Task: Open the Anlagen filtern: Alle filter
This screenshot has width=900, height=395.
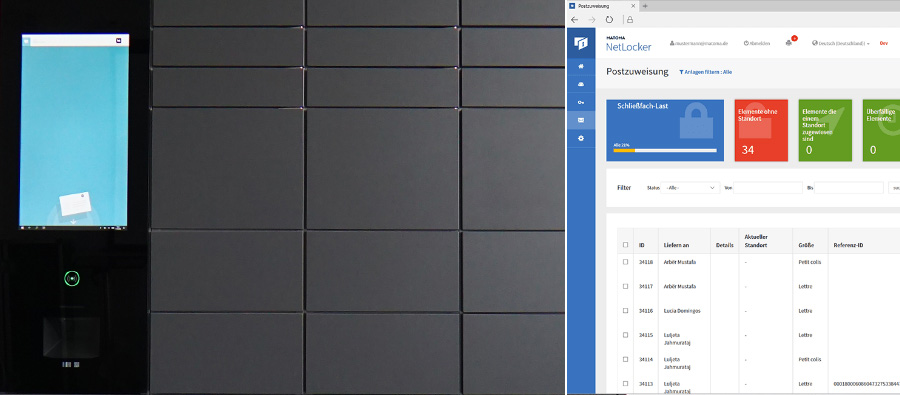Action: click(705, 72)
